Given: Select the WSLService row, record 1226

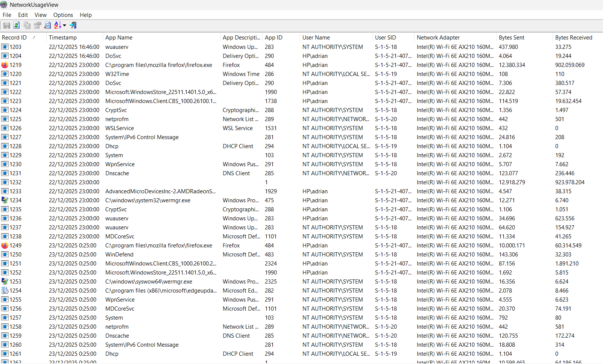Looking at the screenshot, I should [119, 128].
